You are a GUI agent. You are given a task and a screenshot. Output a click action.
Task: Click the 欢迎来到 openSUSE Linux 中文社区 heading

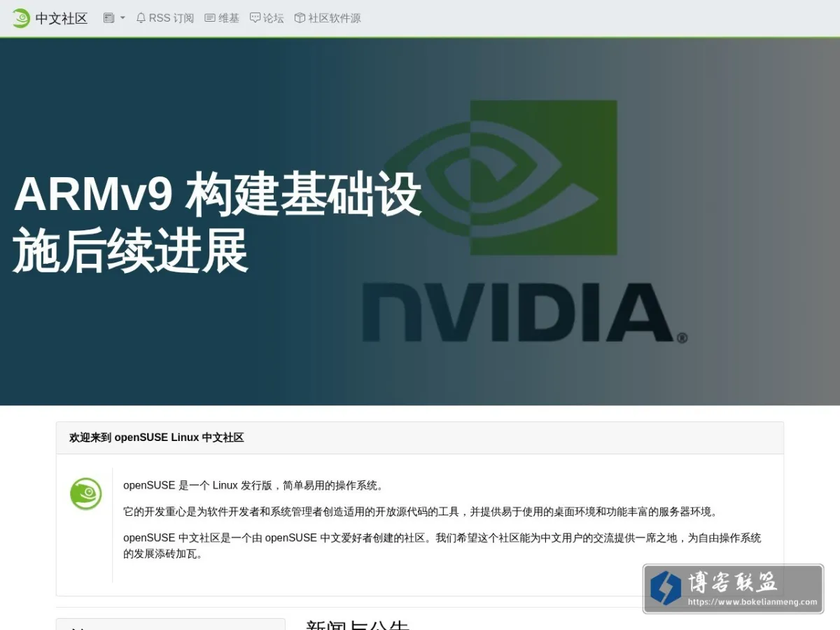coord(156,437)
